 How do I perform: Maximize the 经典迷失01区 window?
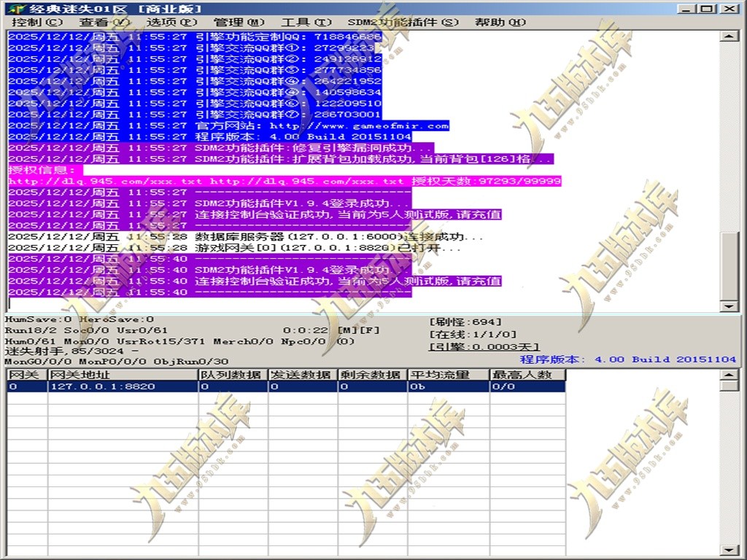(708, 9)
